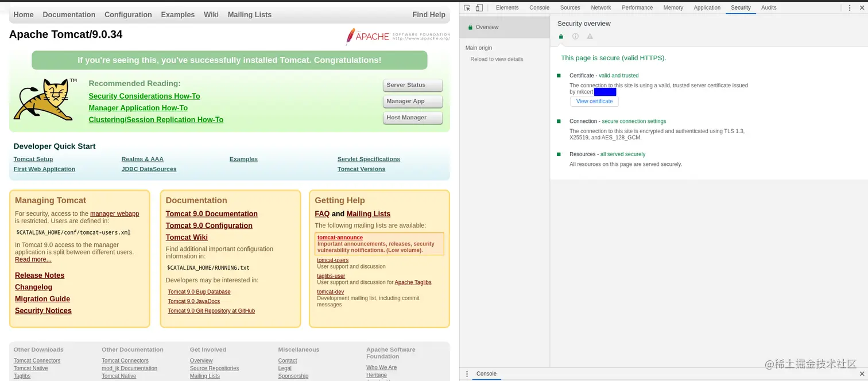The width and height of the screenshot is (868, 381).
Task: Click the Who We Are footer link
Action: [381, 367]
